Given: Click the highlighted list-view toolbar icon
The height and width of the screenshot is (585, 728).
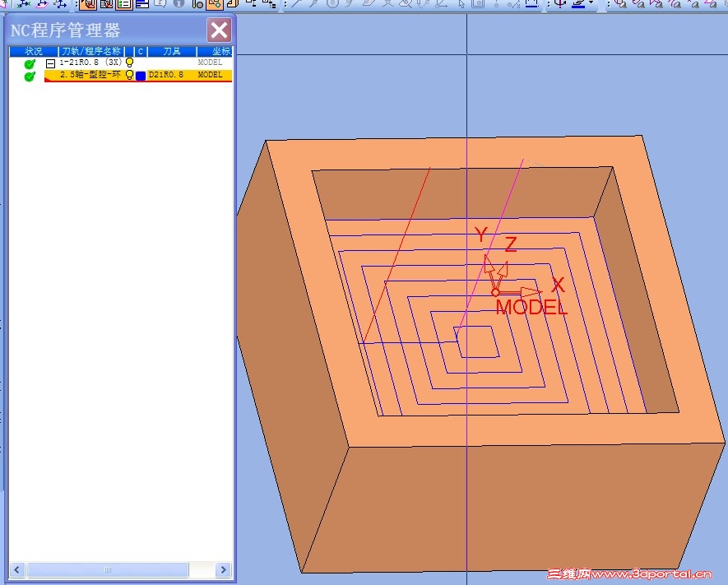Looking at the screenshot, I should coord(124,4).
